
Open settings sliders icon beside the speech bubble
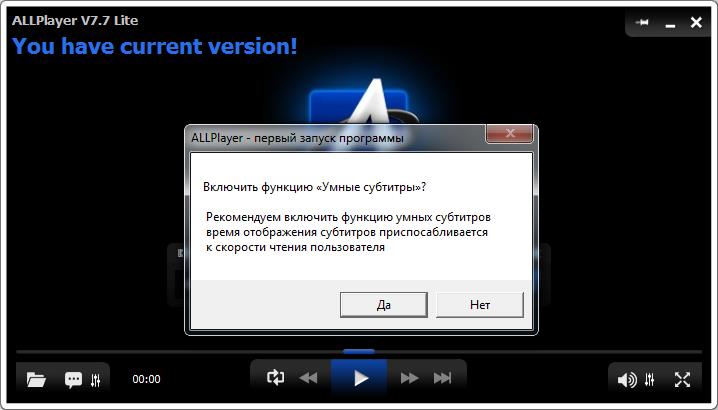[96, 380]
